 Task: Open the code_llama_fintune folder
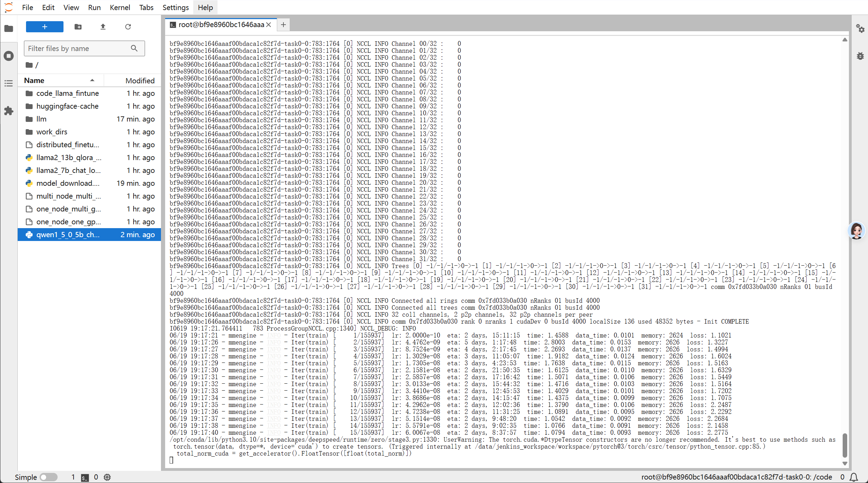[x=68, y=93]
